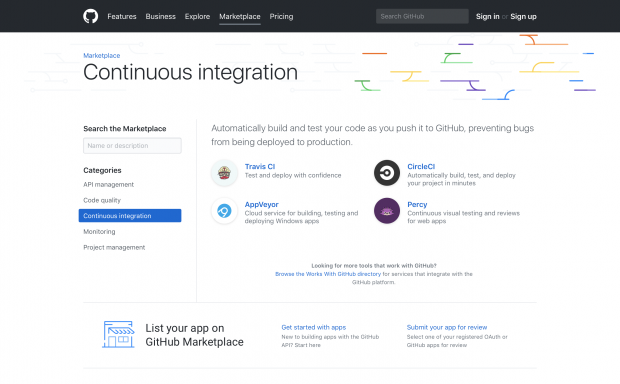
Task: Click 'List your app on GitHub Marketplace' text
Action: click(194, 335)
